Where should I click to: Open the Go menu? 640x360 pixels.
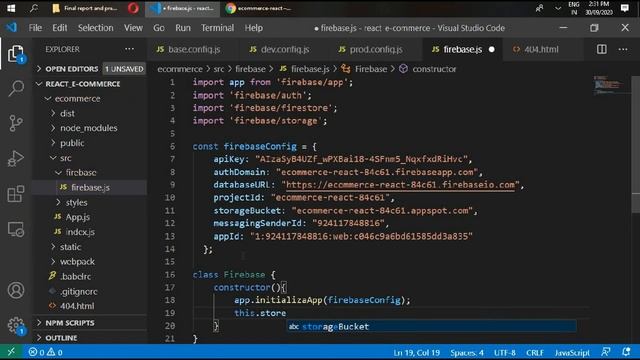coord(159,28)
